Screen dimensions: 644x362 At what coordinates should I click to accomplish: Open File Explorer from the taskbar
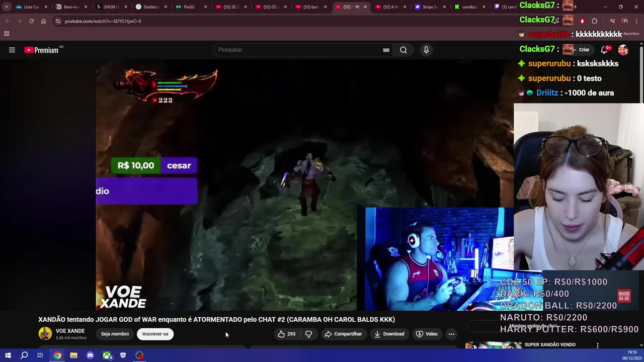73,355
